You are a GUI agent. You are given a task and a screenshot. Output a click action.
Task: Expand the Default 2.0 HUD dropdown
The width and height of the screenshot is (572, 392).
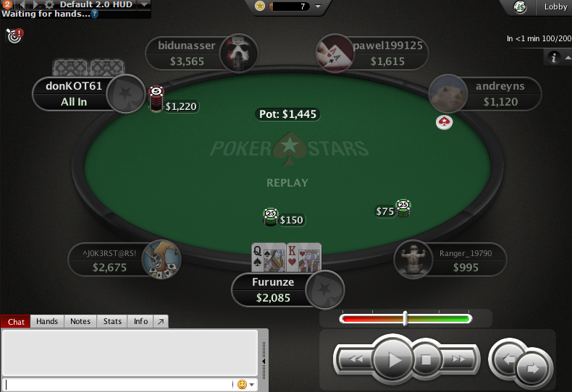(x=145, y=5)
